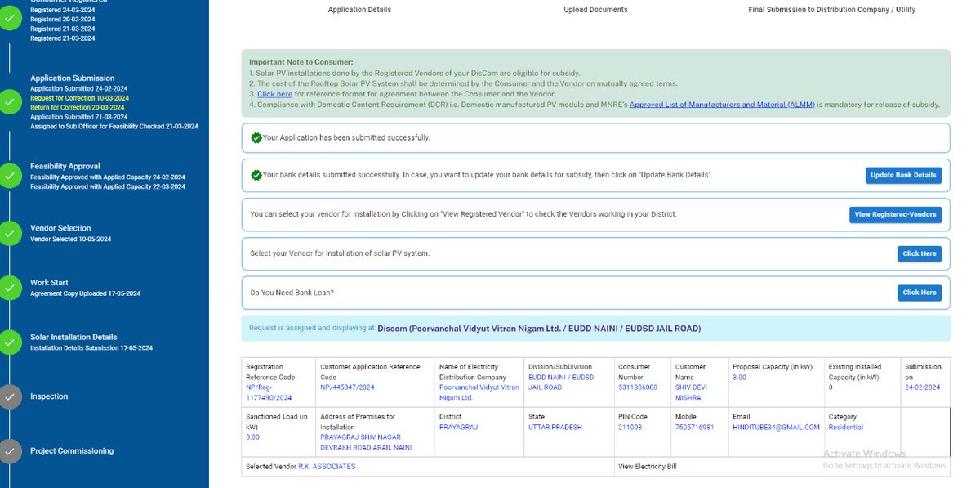The height and width of the screenshot is (488, 980).
Task: Click Here for bank loan option
Action: pos(919,293)
